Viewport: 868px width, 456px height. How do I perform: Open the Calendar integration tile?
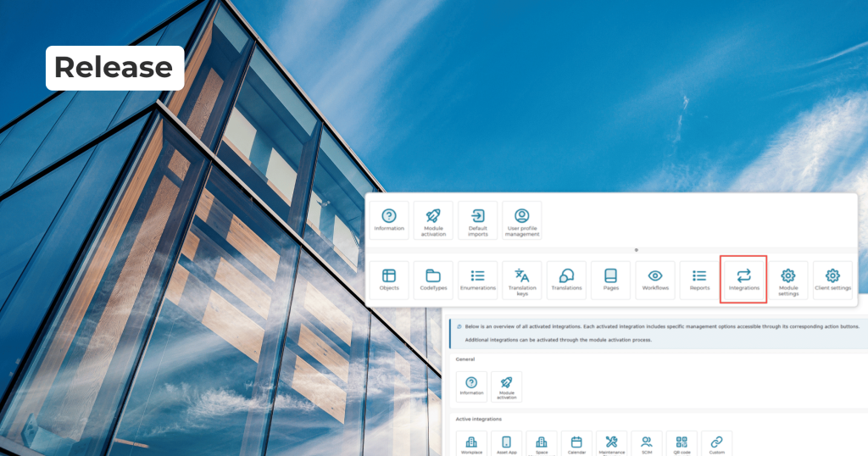click(576, 444)
